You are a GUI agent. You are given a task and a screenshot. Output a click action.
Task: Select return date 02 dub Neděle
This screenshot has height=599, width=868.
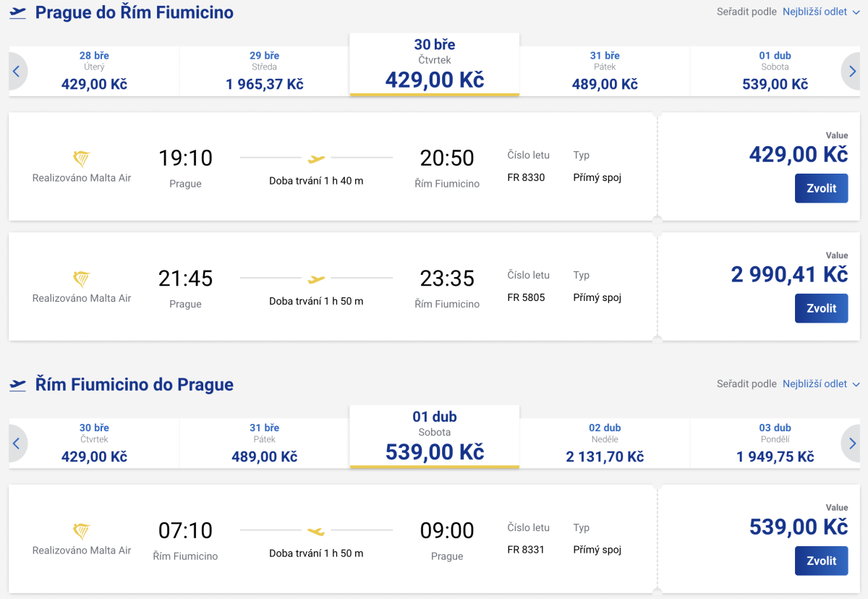point(605,443)
